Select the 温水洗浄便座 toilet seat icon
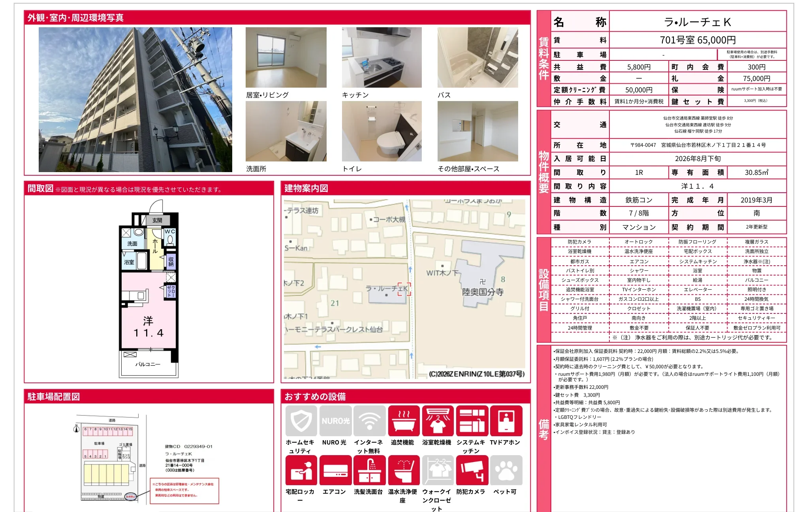812x512 pixels. (404, 470)
